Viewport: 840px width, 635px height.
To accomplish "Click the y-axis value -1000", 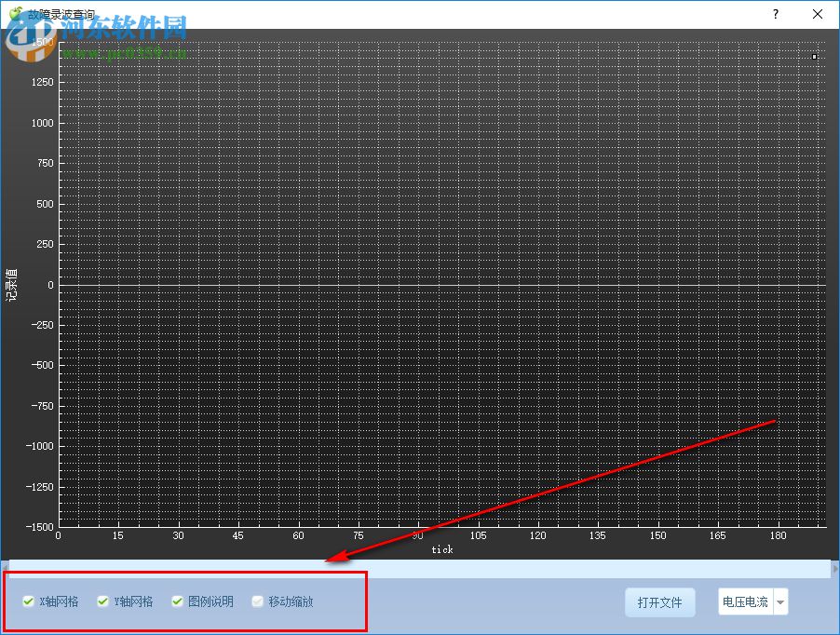I will pos(40,446).
